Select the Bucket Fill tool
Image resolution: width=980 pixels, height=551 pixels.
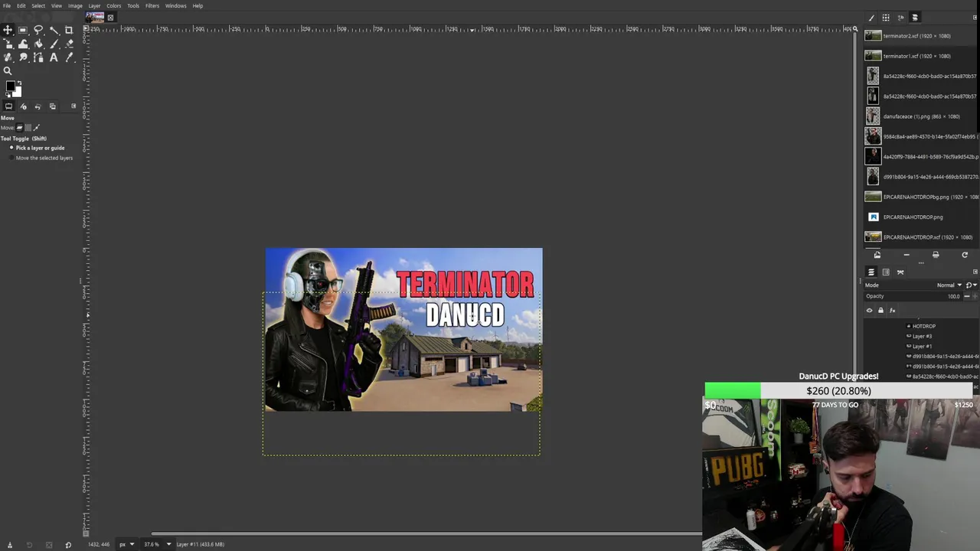pyautogui.click(x=38, y=44)
